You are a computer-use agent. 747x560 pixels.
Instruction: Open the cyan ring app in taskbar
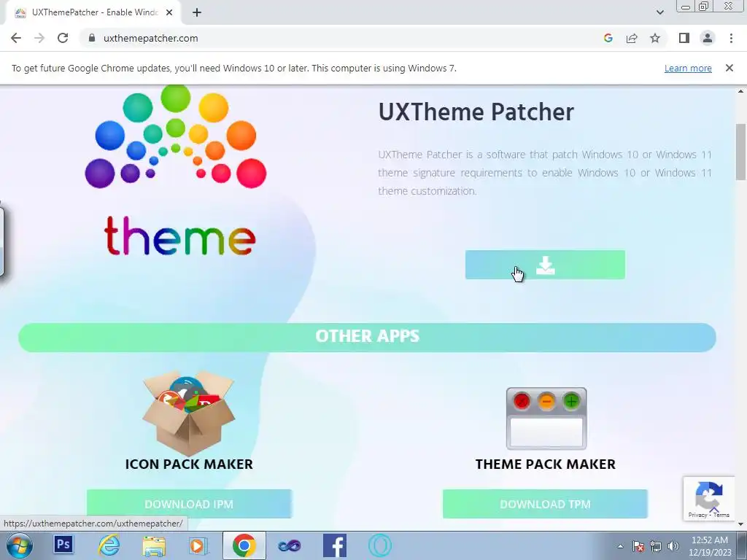379,545
